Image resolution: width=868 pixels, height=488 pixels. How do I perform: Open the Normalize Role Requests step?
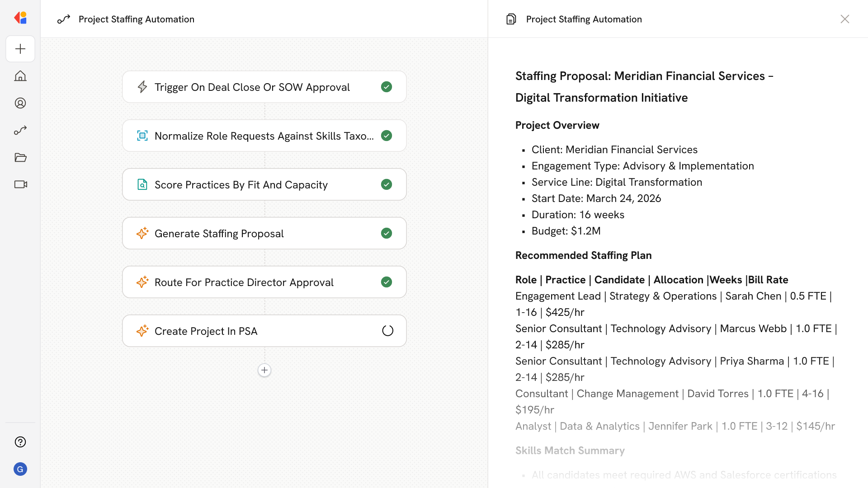[264, 136]
